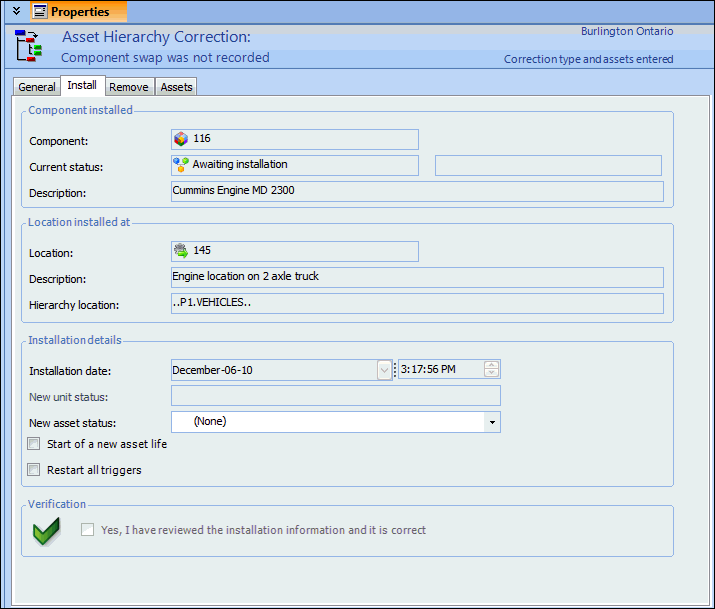The height and width of the screenshot is (609, 715).
Task: Click the Properties panel title icon
Action: click(x=39, y=12)
